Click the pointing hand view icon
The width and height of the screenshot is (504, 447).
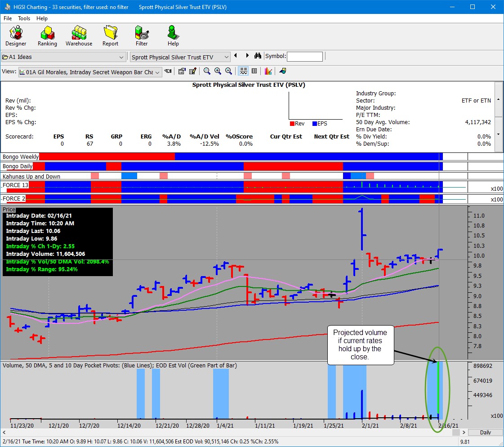(168, 71)
